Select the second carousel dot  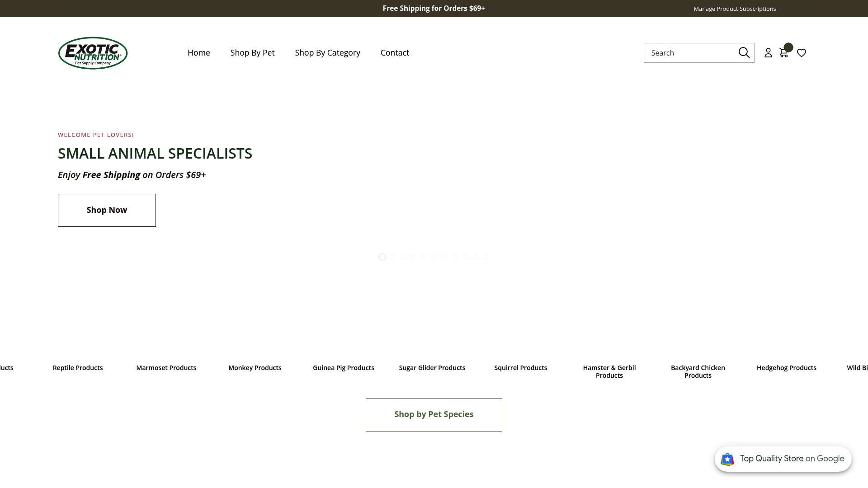[392, 257]
